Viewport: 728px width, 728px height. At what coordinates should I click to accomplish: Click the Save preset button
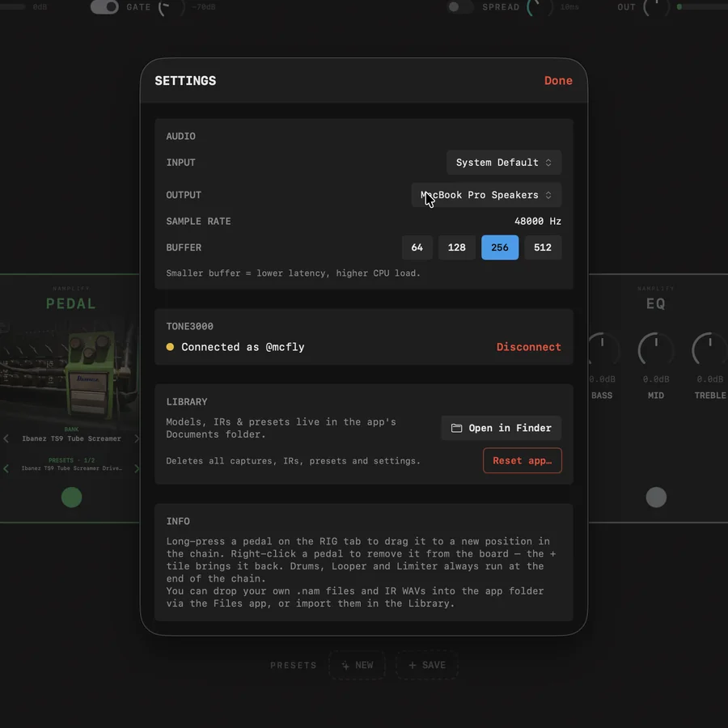(427, 665)
